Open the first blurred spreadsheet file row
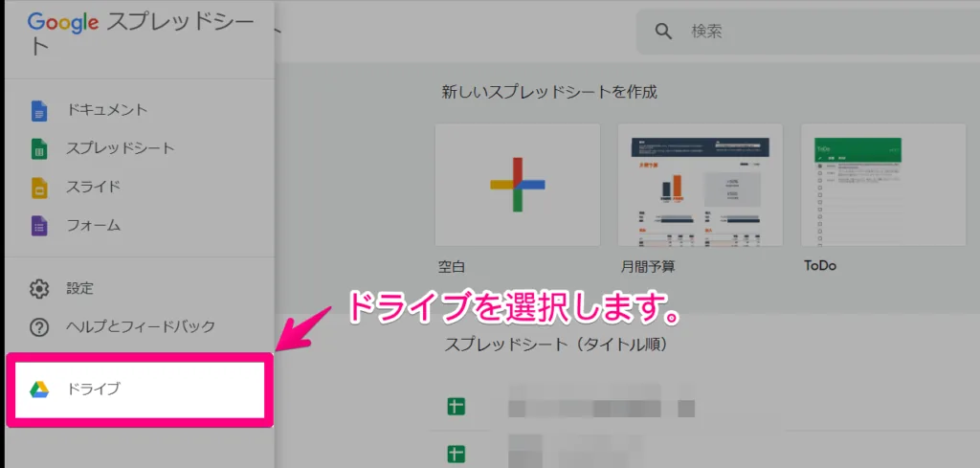 704,407
